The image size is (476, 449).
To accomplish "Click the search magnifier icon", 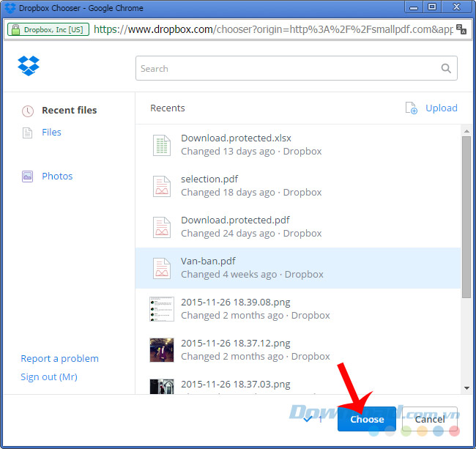I will tap(446, 68).
